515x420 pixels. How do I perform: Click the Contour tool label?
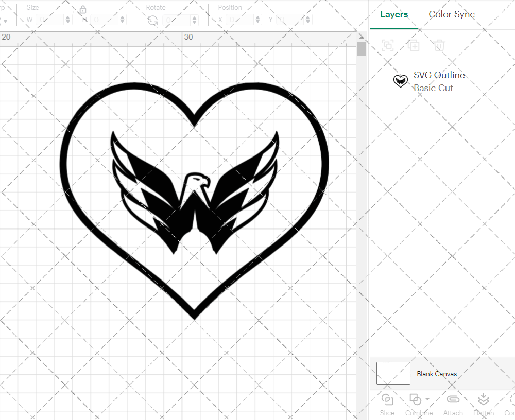click(x=509, y=413)
